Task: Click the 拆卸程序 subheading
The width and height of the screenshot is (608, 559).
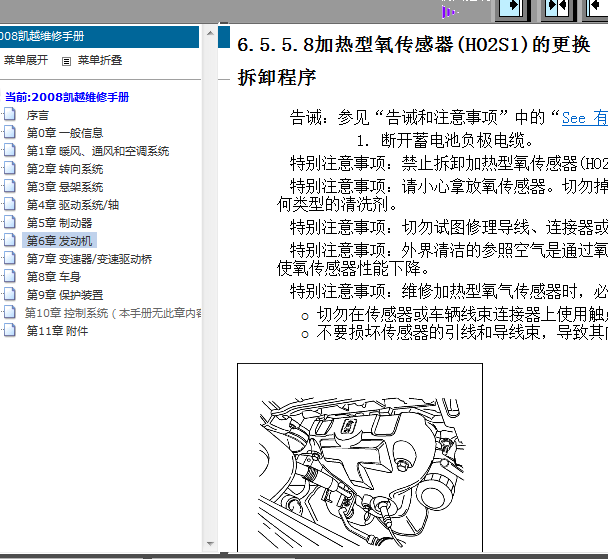Action: pos(277,78)
